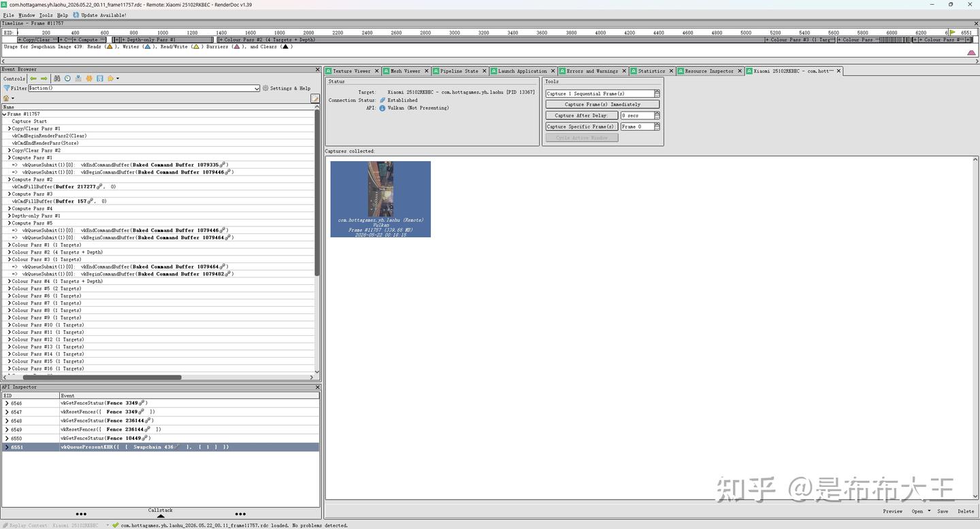Click Update Available! notice

pyautogui.click(x=99, y=15)
